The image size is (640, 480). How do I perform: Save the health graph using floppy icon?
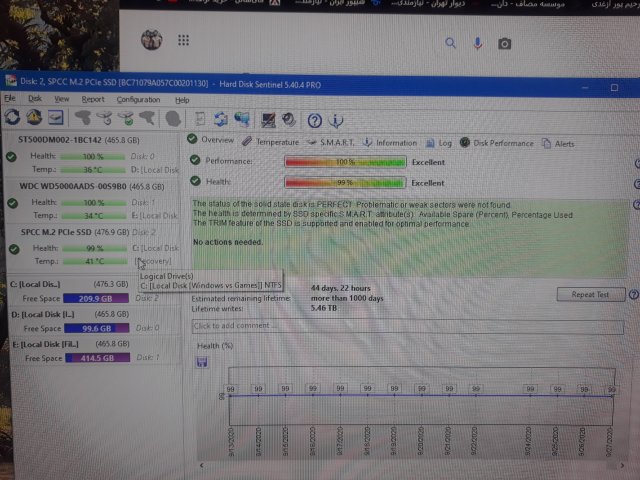click(x=202, y=361)
